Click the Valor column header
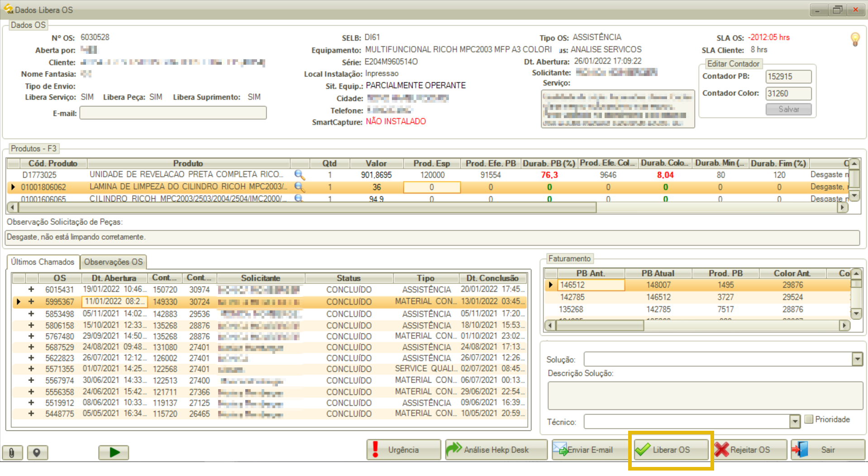Screen dimensions: 868x476 376,163
